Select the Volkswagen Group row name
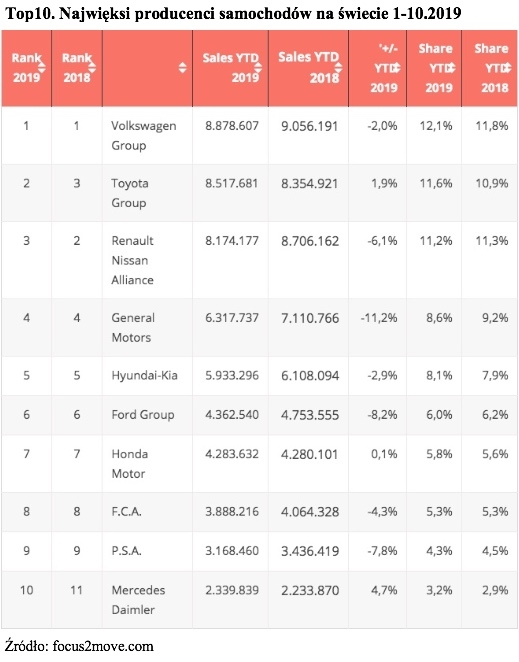Viewport: 519px width, 662px height. (144, 136)
